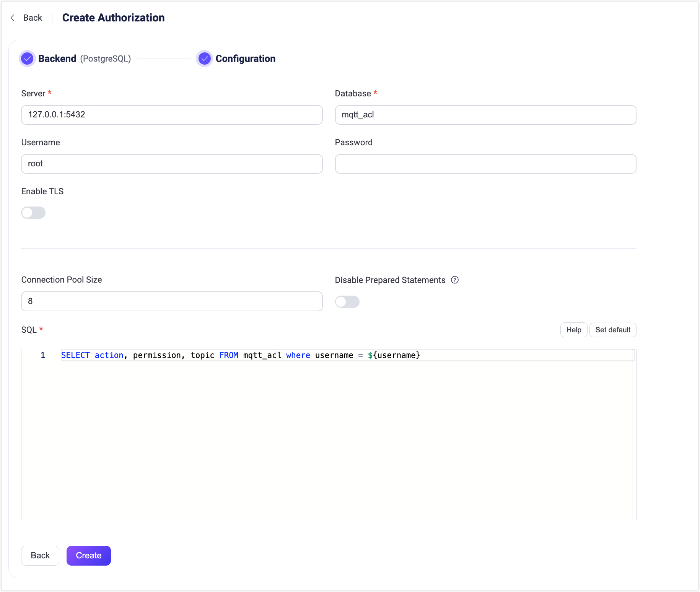Focus the Server address input field

(x=172, y=115)
